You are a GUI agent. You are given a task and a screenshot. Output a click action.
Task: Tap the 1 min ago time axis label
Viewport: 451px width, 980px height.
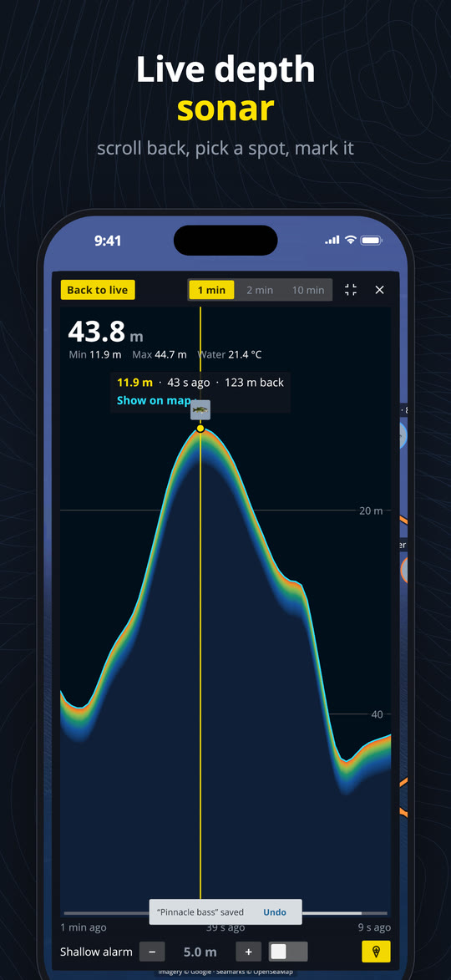tap(83, 927)
